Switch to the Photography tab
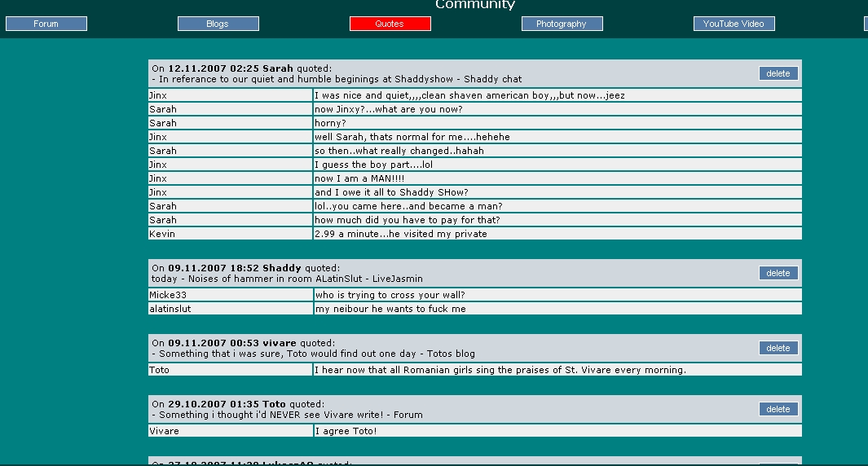Image resolution: width=868 pixels, height=466 pixels. 562,24
